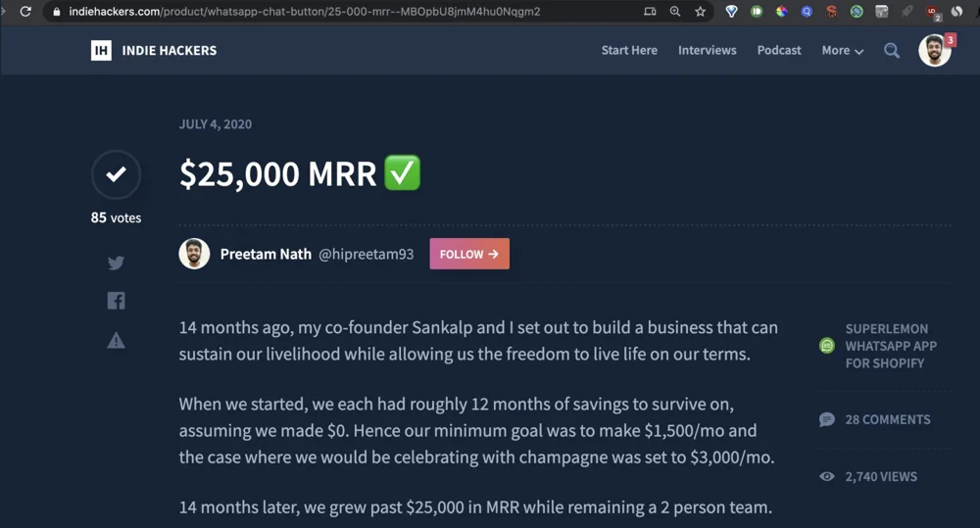Expand the More dropdown menu

842,51
